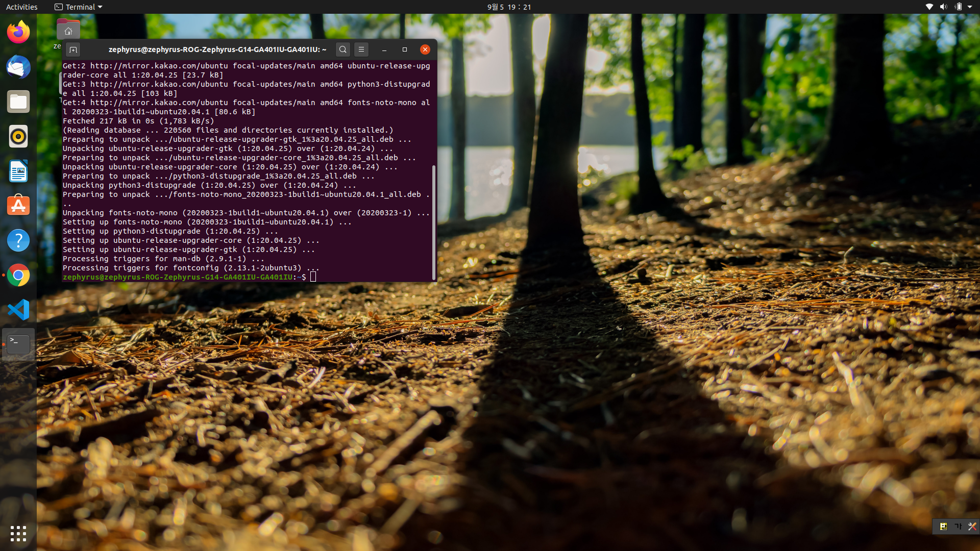Screen dimensions: 980x551
Task: Open Ubuntu Software store icon
Action: pyautogui.click(x=18, y=206)
